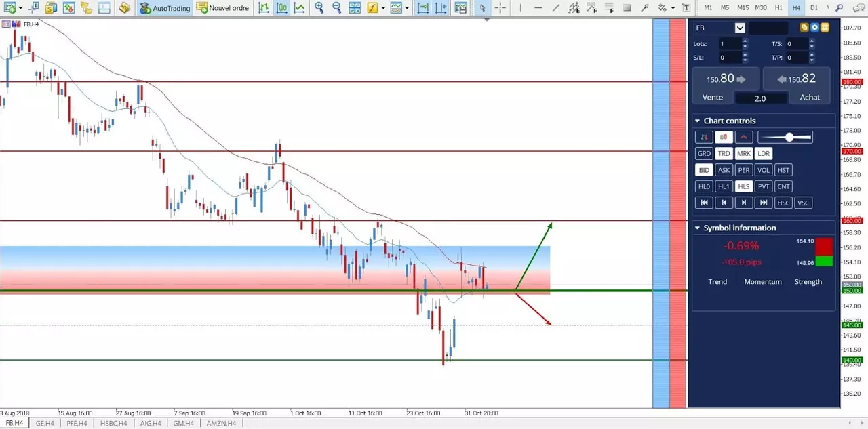Open the FB symbol dropdown
This screenshot has height=429, width=868.
click(x=740, y=28)
